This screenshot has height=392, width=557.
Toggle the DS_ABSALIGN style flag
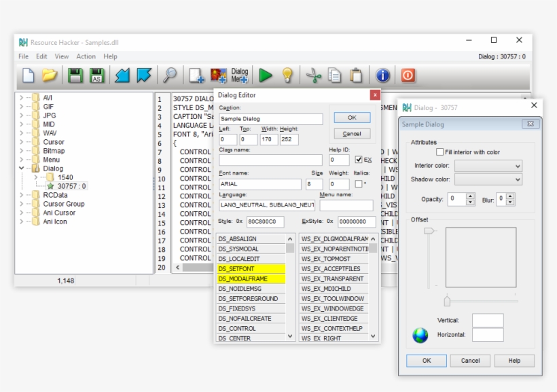coord(251,239)
